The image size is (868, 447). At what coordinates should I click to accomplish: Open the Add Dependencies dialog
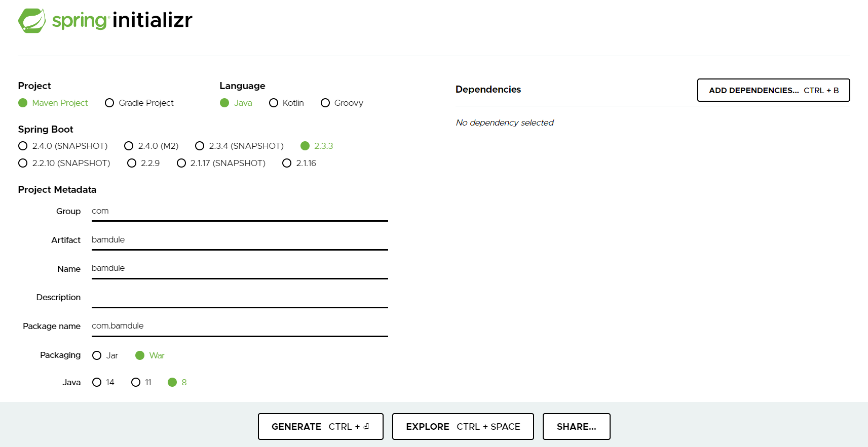pos(773,90)
